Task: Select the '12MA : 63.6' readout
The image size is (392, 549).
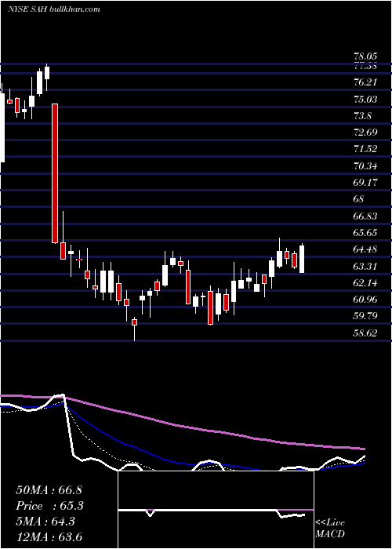Action: [49, 536]
